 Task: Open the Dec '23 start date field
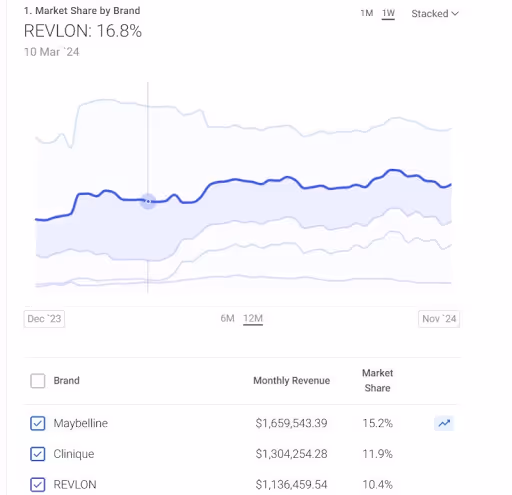pyautogui.click(x=44, y=319)
